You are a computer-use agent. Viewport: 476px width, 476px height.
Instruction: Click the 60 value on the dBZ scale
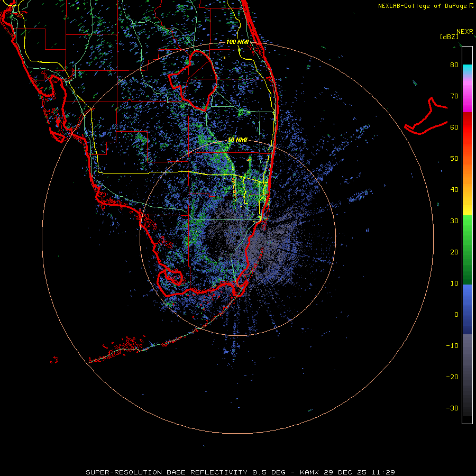(x=454, y=127)
